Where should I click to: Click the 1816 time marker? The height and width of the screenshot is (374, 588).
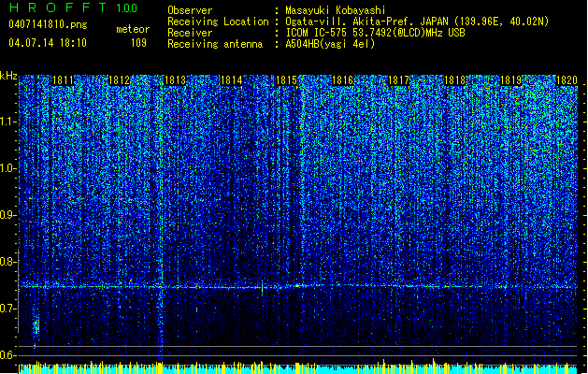343,80
